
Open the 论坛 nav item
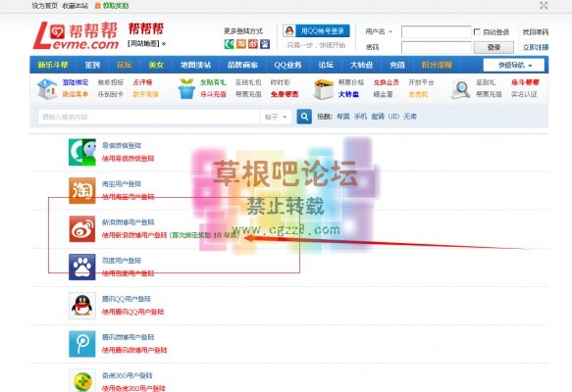tap(326, 65)
